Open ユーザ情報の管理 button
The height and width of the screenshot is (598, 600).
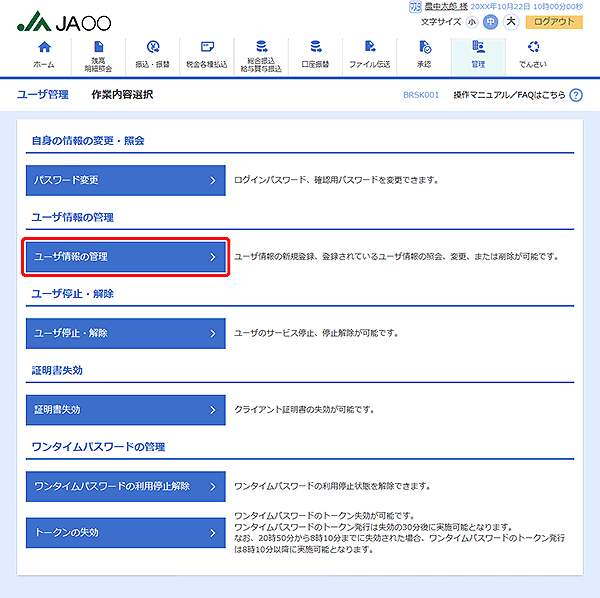click(126, 257)
